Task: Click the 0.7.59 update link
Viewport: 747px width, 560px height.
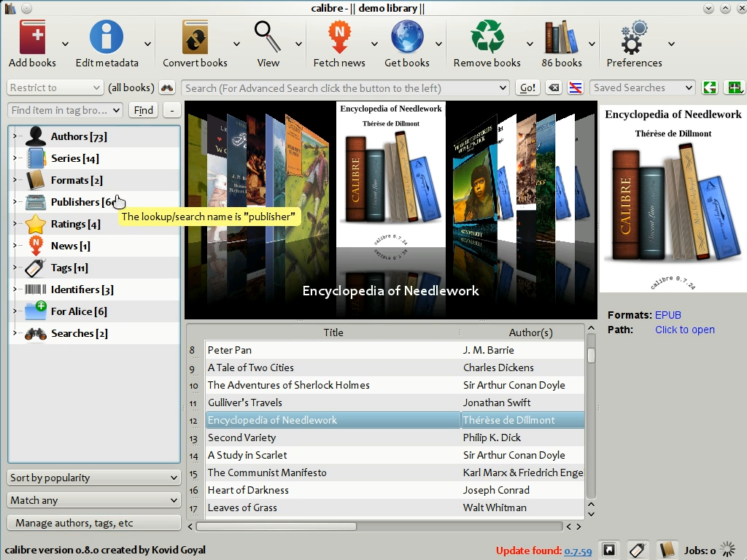Action: coord(577,551)
